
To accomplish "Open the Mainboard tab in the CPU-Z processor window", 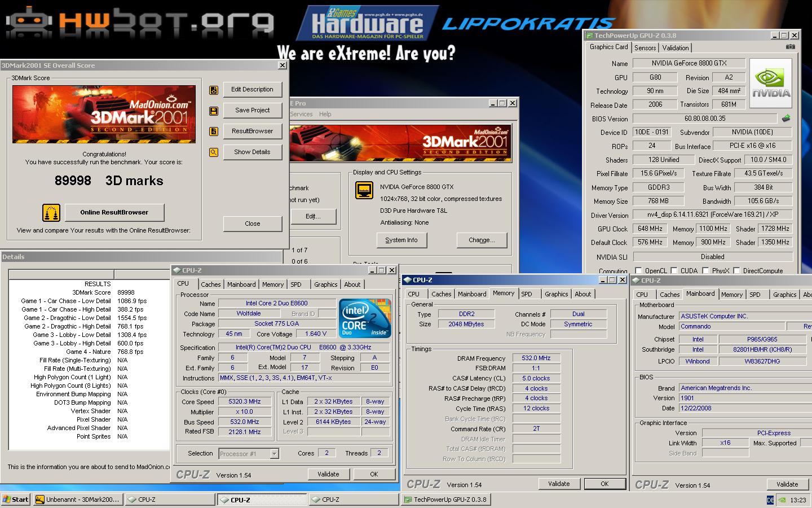I will (241, 284).
